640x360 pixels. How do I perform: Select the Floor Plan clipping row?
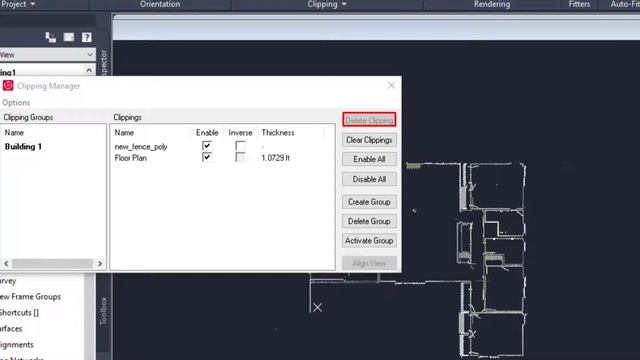(131, 158)
